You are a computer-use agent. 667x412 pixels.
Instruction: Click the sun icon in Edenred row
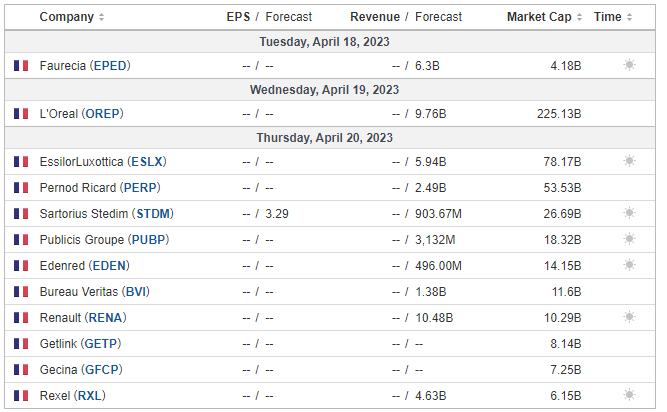(629, 265)
